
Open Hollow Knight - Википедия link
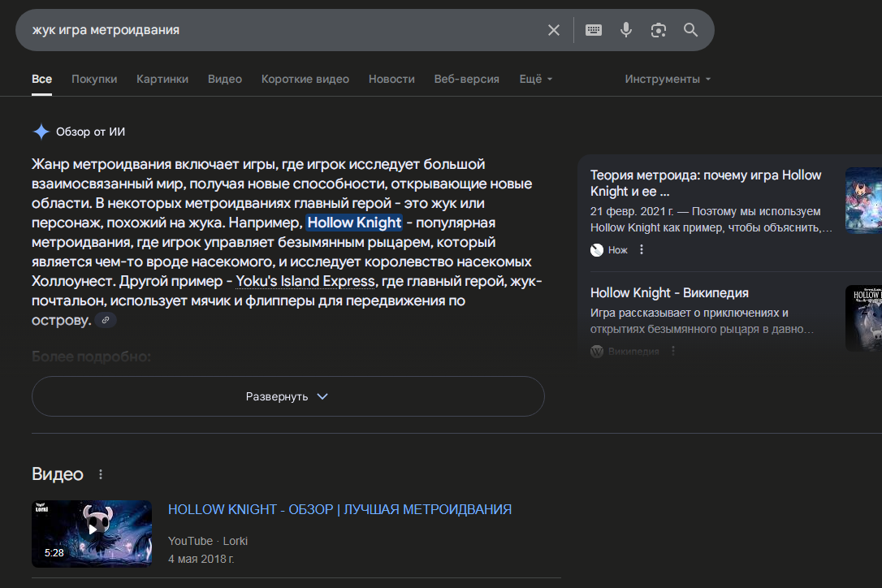669,292
